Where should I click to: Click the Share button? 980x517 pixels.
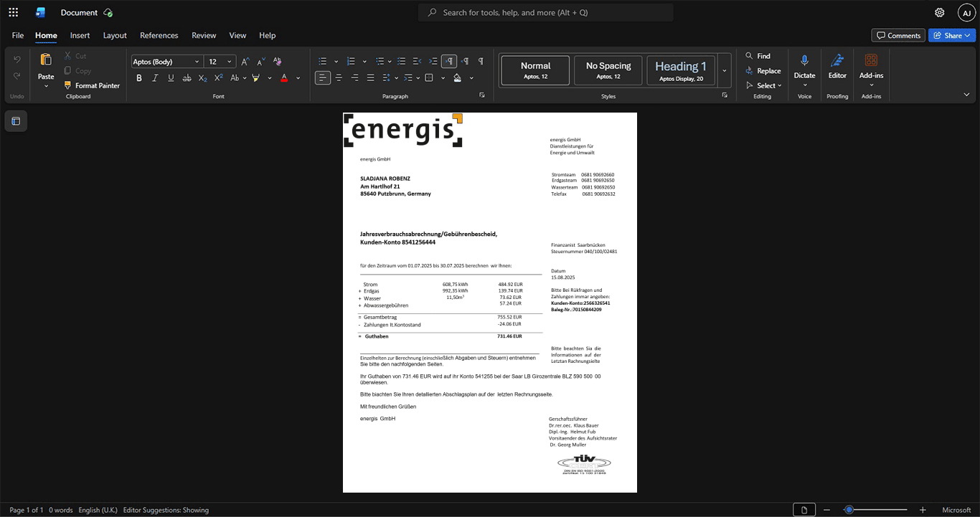(x=952, y=35)
